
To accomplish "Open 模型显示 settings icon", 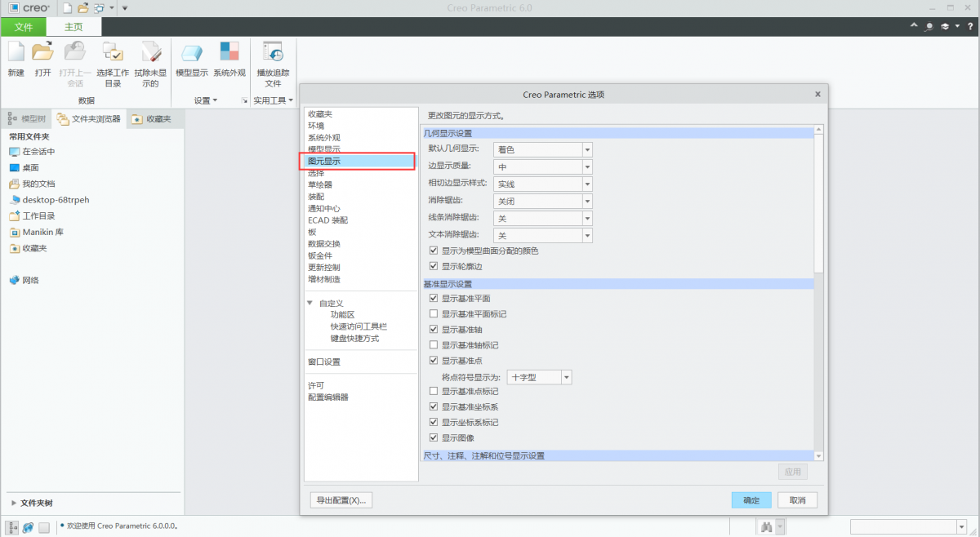I will click(x=191, y=52).
